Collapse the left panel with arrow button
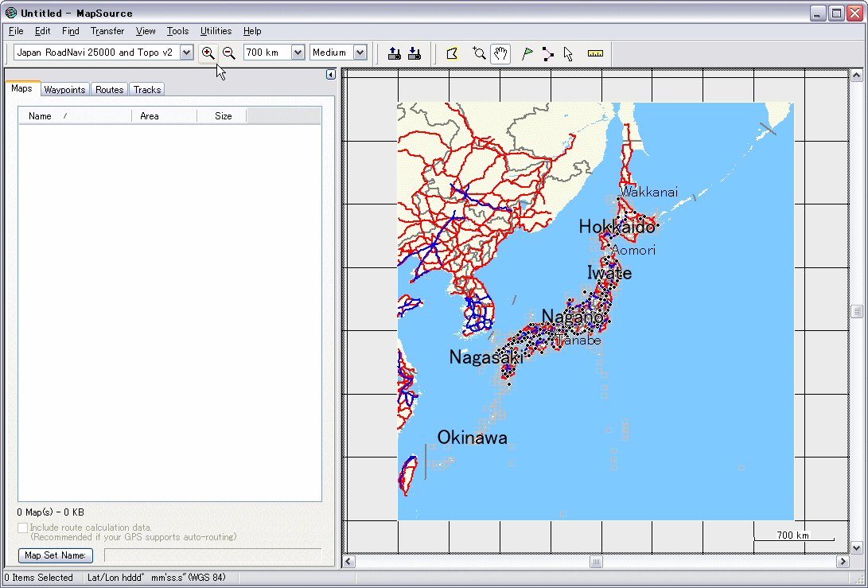 (x=330, y=74)
